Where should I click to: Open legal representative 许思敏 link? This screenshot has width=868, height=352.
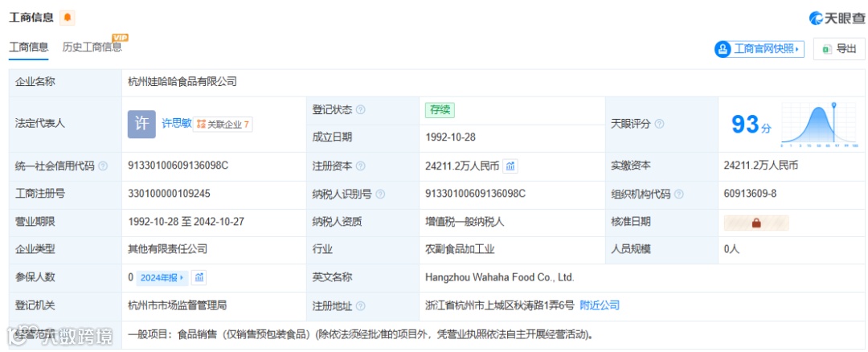click(x=177, y=124)
